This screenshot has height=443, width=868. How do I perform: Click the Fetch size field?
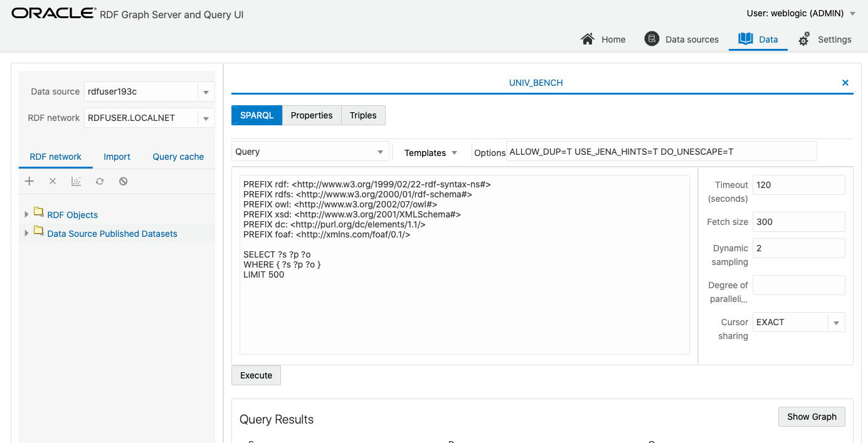click(x=798, y=222)
